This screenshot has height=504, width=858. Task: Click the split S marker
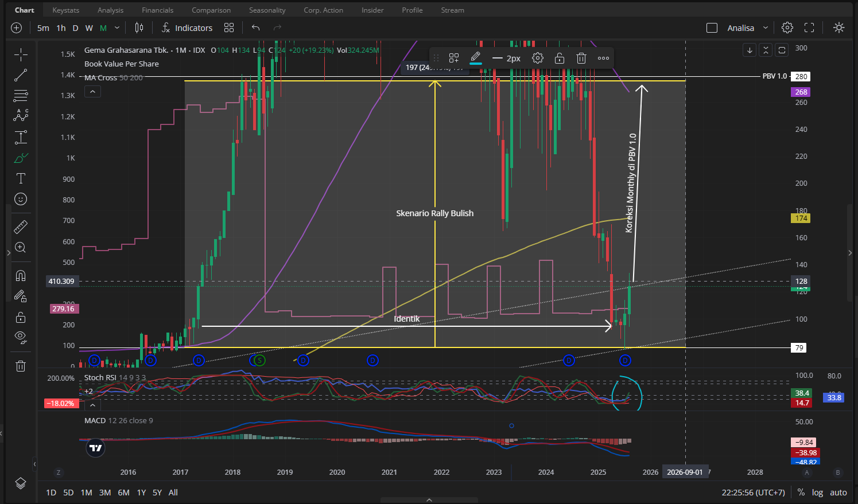click(260, 360)
